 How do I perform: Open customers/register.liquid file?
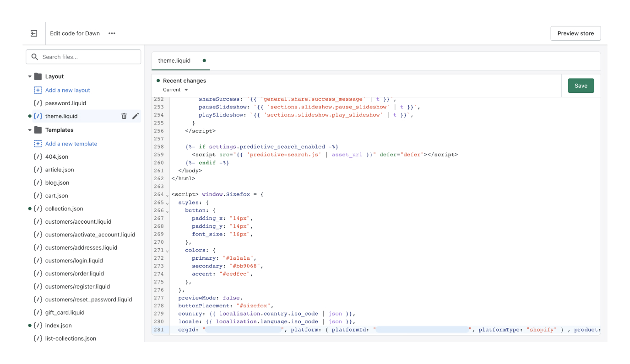click(77, 287)
